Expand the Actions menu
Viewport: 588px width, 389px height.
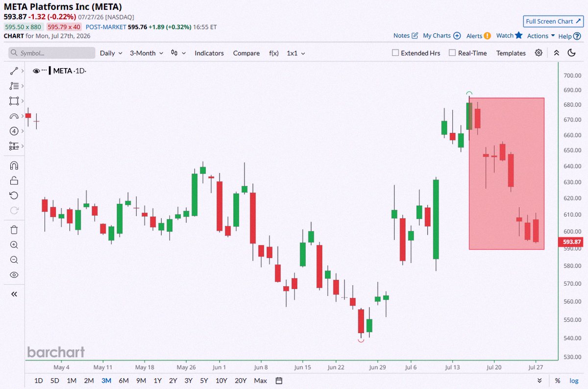click(x=541, y=36)
